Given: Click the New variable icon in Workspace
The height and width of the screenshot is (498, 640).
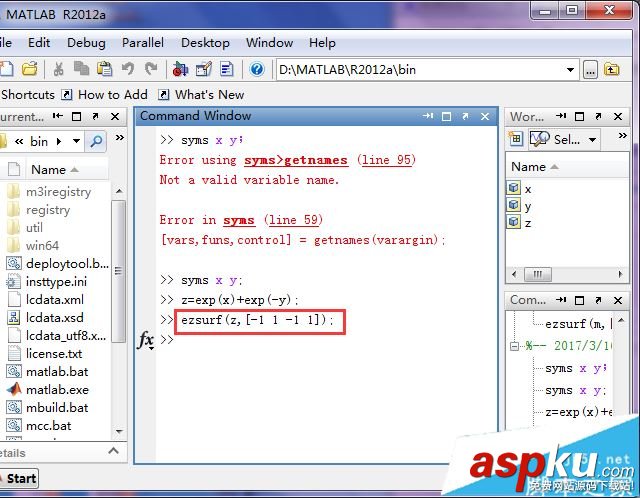Looking at the screenshot, I should click(516, 139).
